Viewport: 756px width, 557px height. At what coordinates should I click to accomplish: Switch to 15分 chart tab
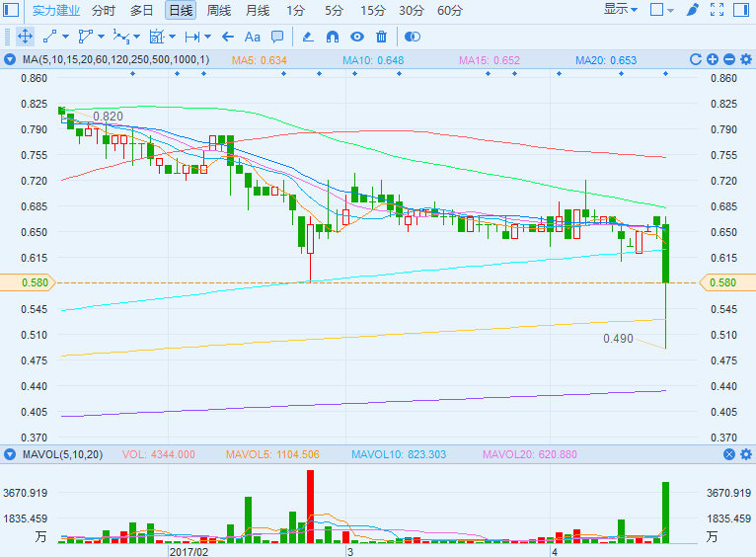373,10
